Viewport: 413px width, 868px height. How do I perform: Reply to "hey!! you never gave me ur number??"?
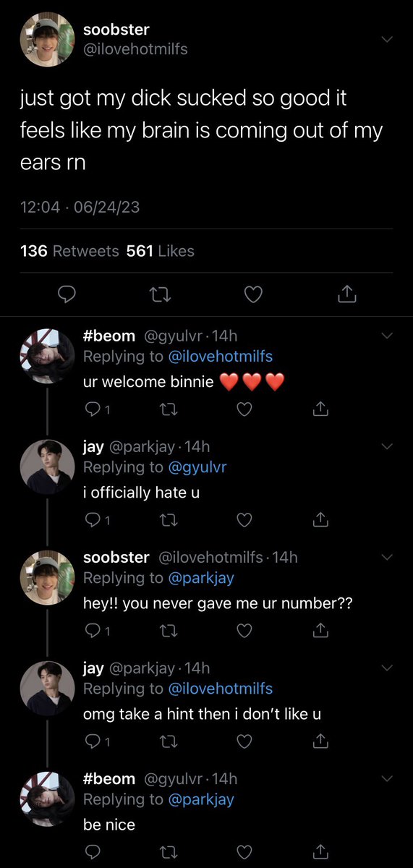tap(93, 631)
